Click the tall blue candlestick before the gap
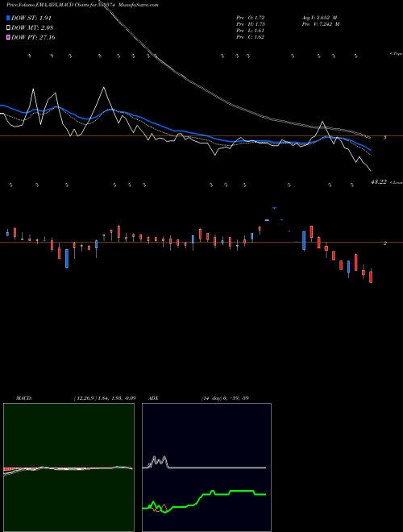 click(x=304, y=240)
